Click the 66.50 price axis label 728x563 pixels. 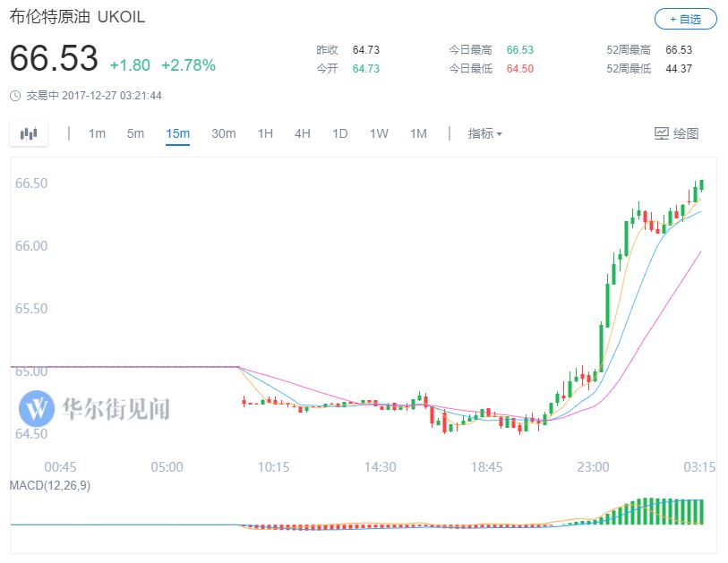coord(31,183)
